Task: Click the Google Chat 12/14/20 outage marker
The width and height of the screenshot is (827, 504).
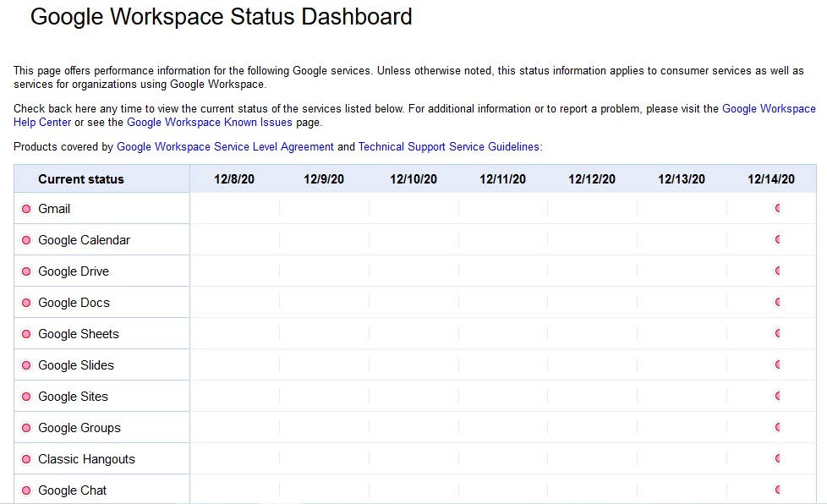Action: point(777,490)
